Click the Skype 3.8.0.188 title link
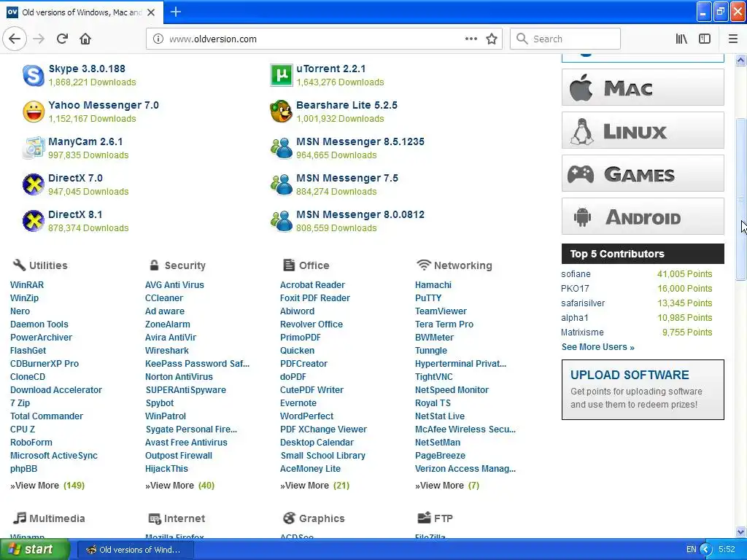This screenshot has width=747, height=560. [x=87, y=69]
